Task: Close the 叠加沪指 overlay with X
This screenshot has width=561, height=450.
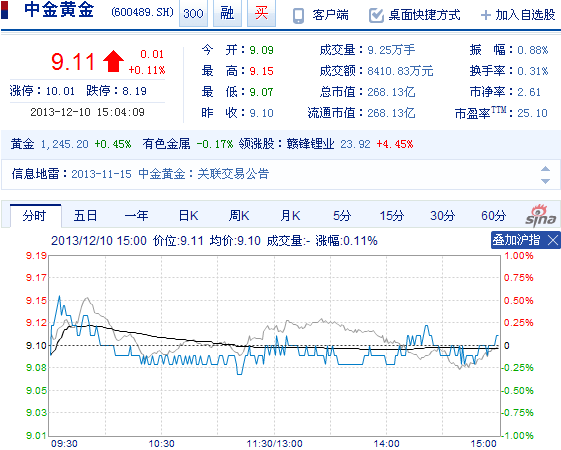Action: [x=553, y=240]
